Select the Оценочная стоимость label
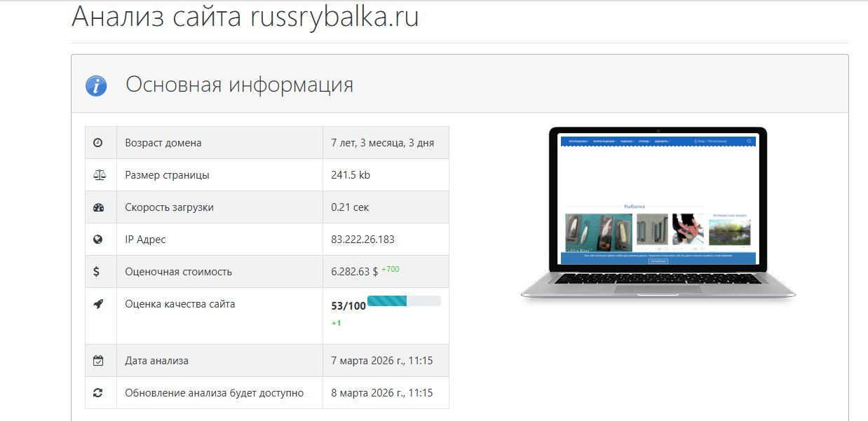 [x=179, y=272]
